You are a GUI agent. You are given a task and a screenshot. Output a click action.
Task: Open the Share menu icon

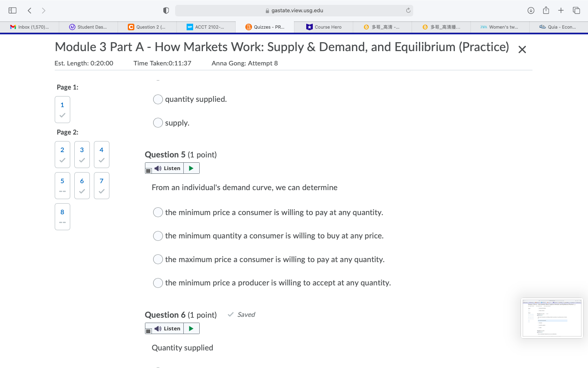[x=546, y=10]
